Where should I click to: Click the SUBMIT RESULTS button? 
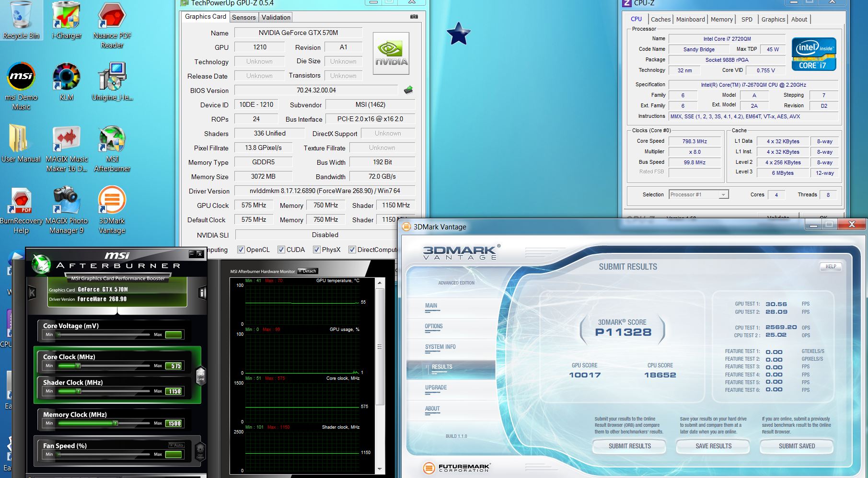click(629, 446)
